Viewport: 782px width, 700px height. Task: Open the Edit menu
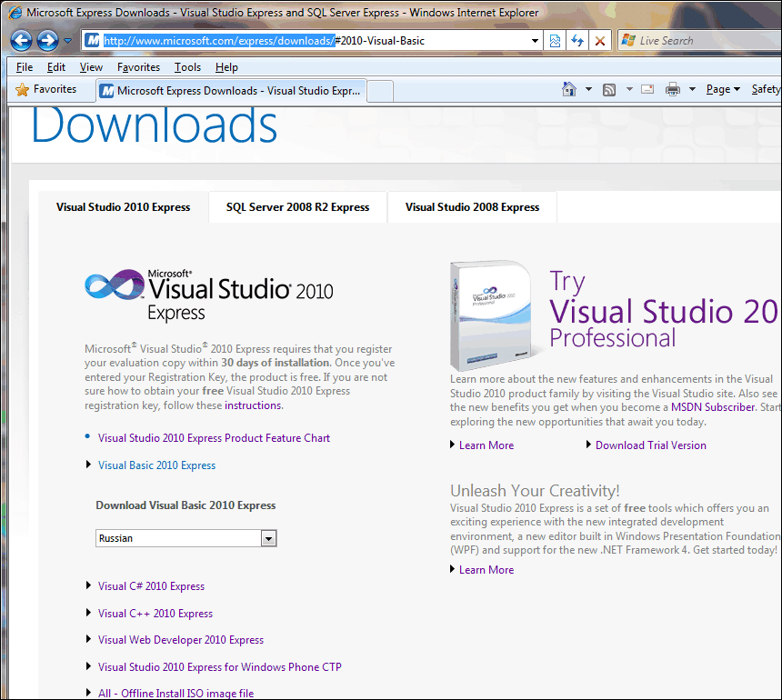(x=56, y=67)
